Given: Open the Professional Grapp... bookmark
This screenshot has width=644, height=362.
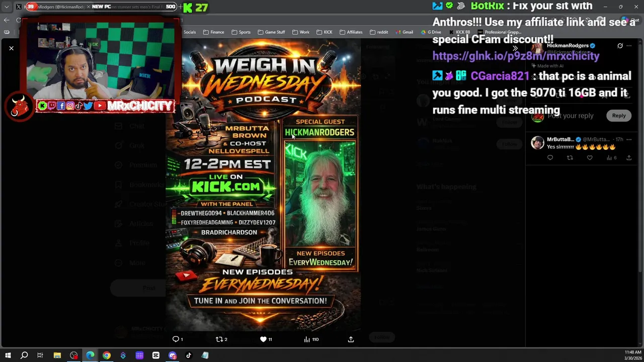Looking at the screenshot, I should click(500, 32).
